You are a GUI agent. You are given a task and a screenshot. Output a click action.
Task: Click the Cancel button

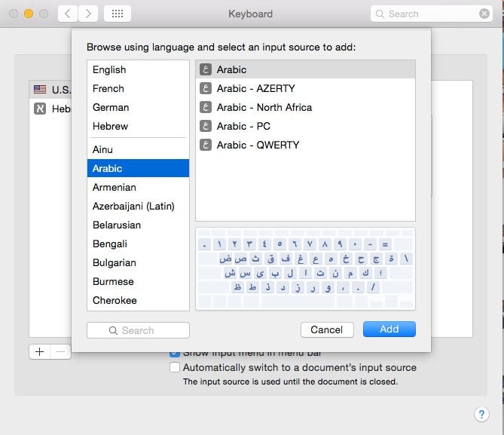327,329
